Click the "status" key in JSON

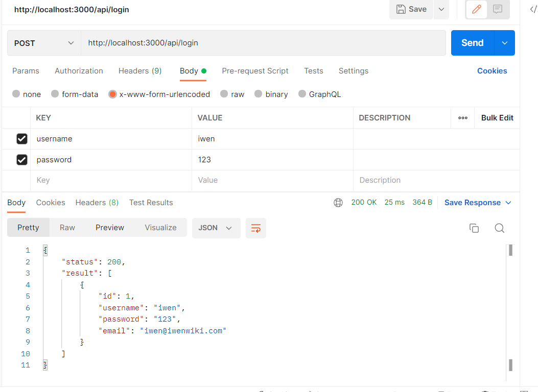coord(80,262)
